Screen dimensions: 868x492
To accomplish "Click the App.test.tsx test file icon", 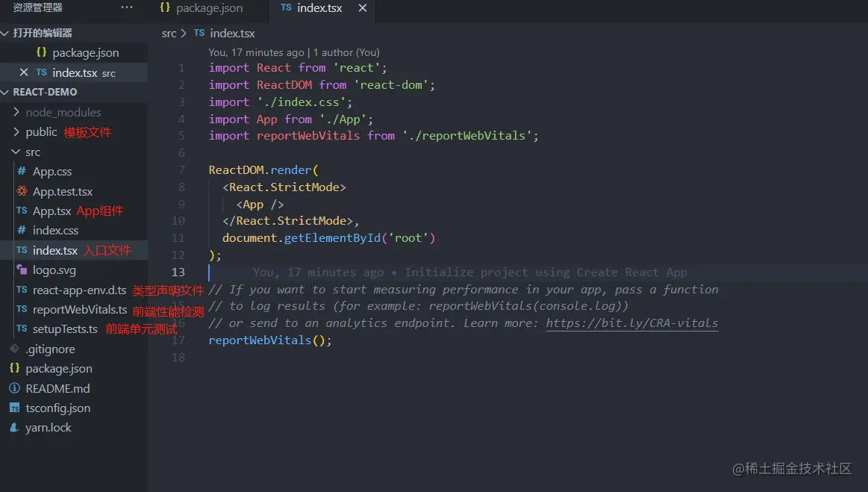I will [22, 192].
